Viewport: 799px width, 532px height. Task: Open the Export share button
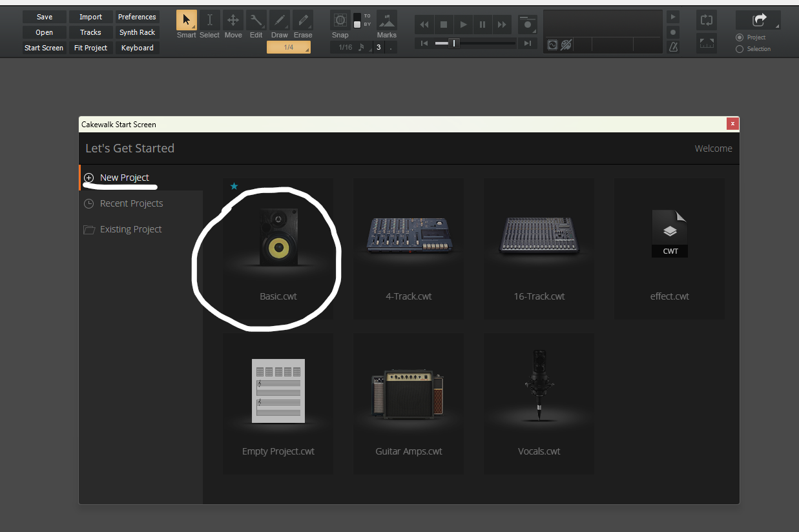[x=758, y=20]
